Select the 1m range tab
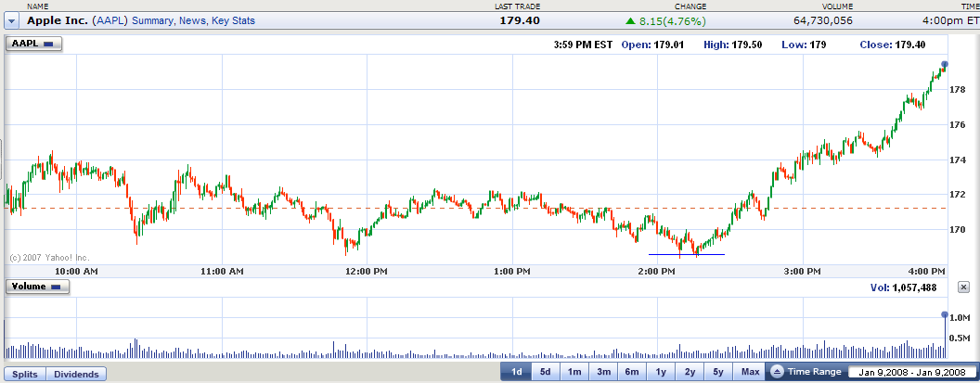Screen dimensions: 980x383 coord(574,372)
